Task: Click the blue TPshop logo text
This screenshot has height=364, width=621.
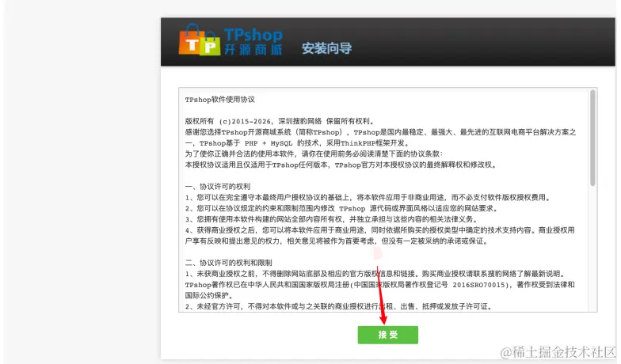Action: click(253, 35)
